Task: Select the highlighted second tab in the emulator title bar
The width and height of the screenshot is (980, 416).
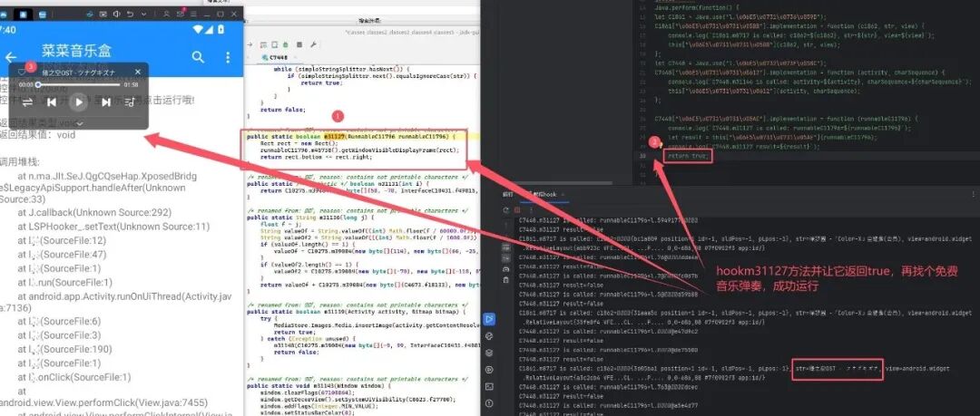Action: pos(23,14)
